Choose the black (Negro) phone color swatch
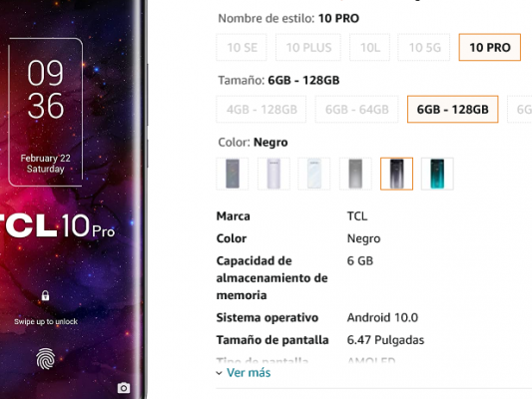532x399 pixels. [x=396, y=174]
